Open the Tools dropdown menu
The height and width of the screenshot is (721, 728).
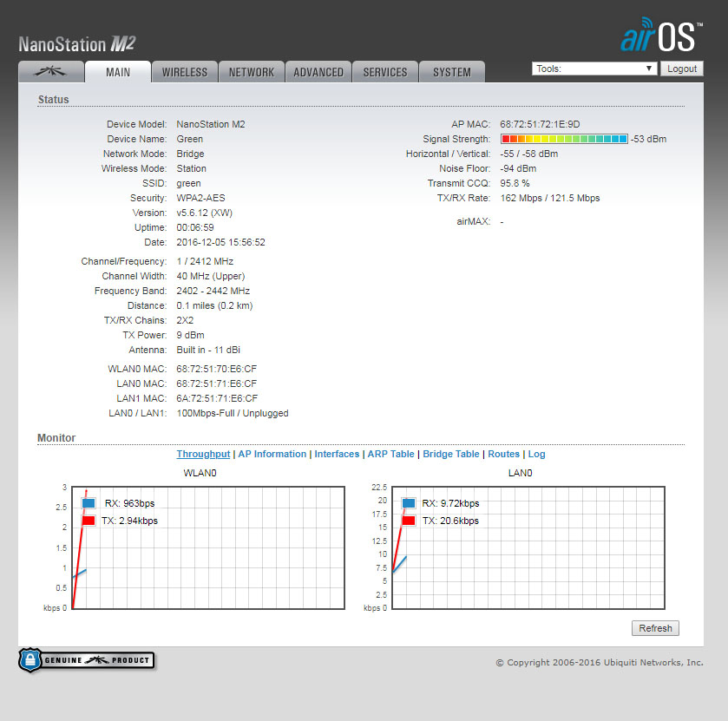coord(594,69)
